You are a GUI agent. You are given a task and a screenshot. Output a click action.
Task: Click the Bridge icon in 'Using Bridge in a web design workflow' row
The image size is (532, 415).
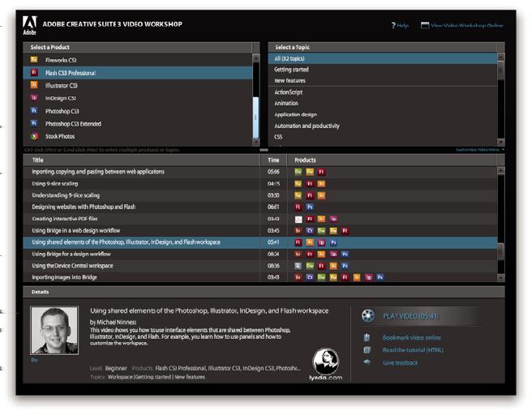(298, 231)
